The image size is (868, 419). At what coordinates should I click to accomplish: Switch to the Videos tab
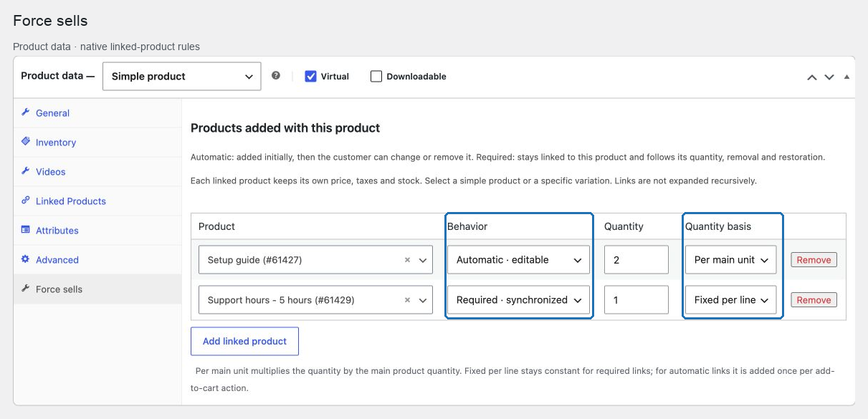pos(97,172)
